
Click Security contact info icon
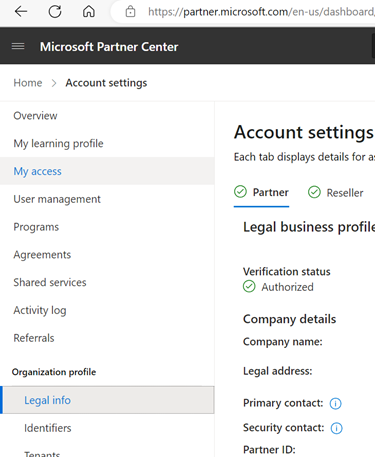click(336, 428)
